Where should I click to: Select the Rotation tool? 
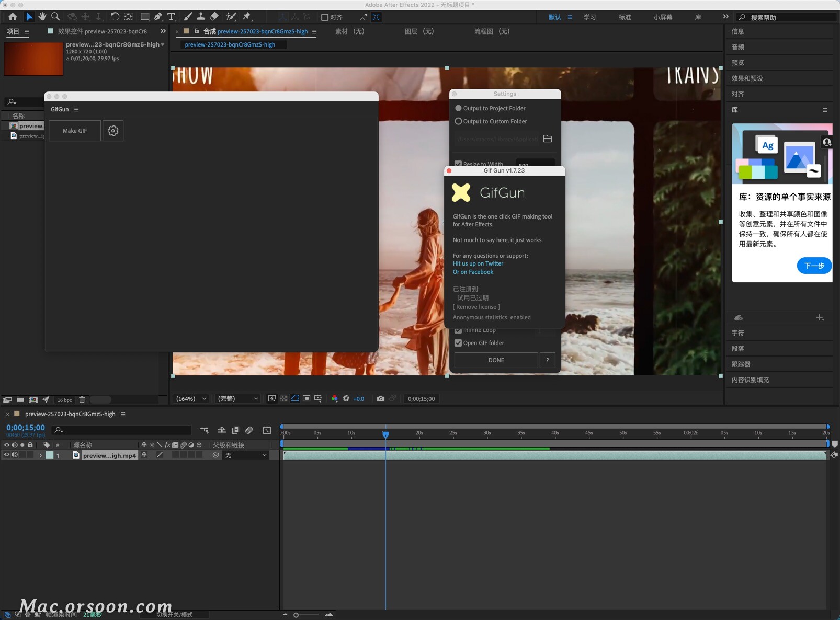pyautogui.click(x=115, y=17)
